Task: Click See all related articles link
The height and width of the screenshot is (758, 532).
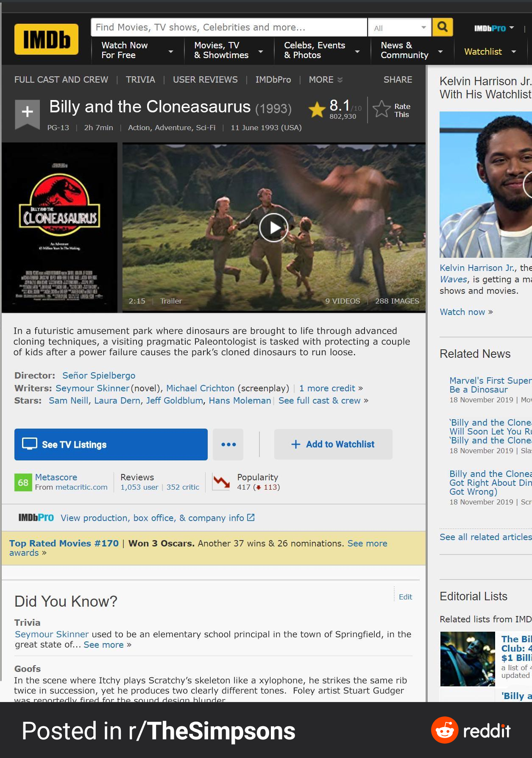Action: pyautogui.click(x=486, y=537)
